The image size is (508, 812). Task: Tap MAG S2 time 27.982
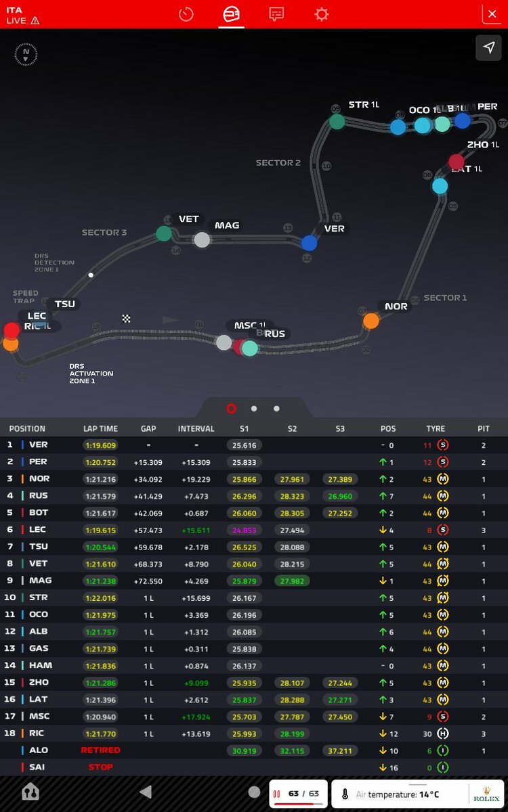tap(292, 581)
